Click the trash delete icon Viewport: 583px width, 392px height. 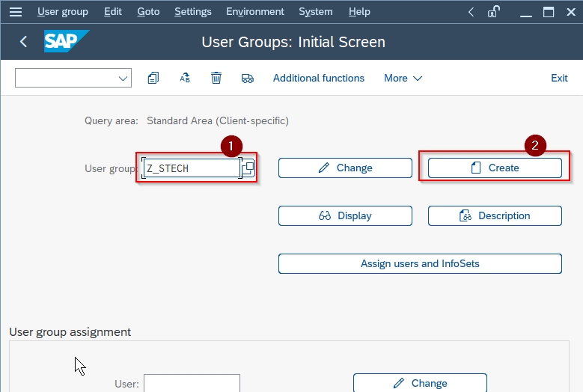tap(216, 78)
